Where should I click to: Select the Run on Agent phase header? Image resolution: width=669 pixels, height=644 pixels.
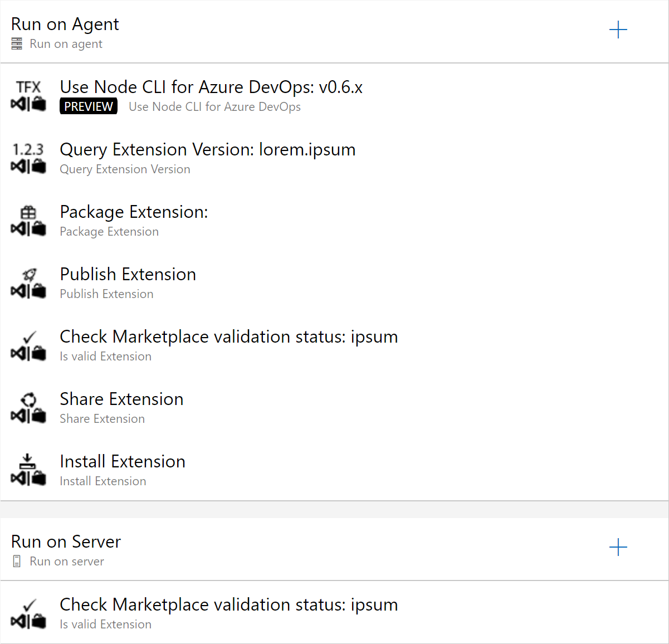point(65,24)
